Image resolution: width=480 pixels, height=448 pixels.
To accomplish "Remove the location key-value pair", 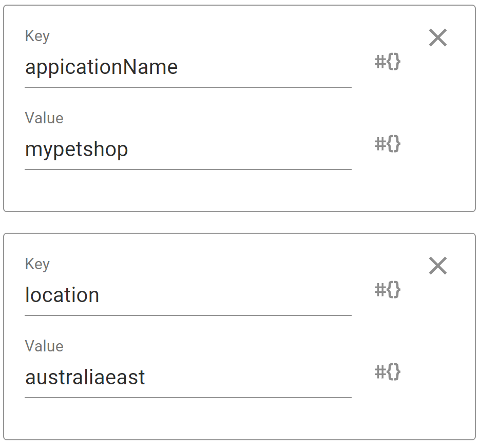I will coord(438,266).
